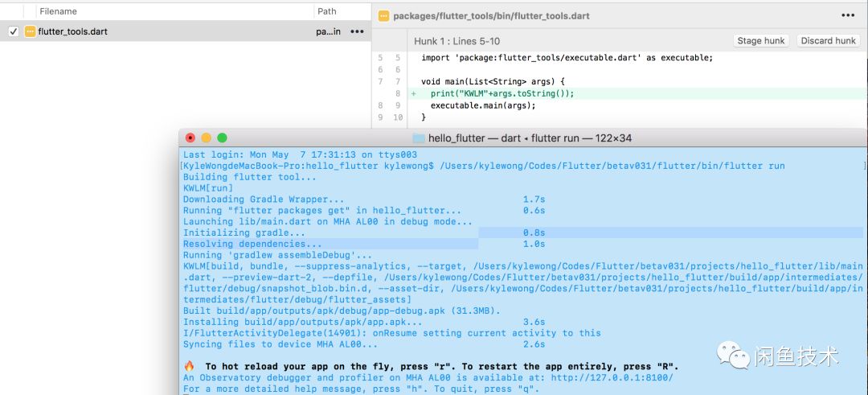Open the ellipsis menu on flutter_tools.dart row

tap(357, 31)
